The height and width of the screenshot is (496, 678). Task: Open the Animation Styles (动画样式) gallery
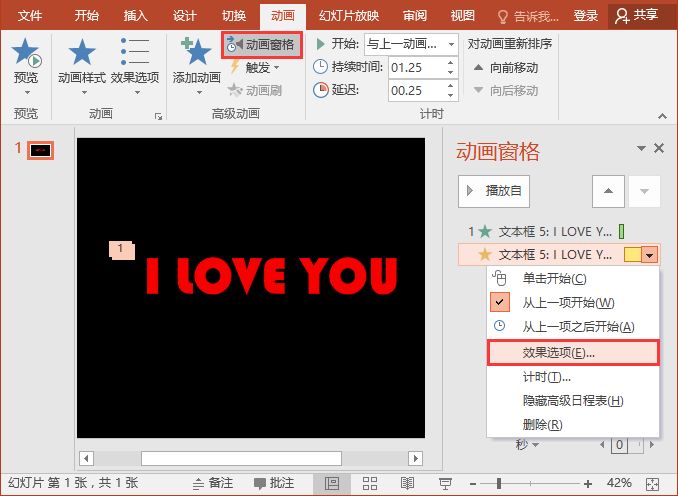point(82,65)
